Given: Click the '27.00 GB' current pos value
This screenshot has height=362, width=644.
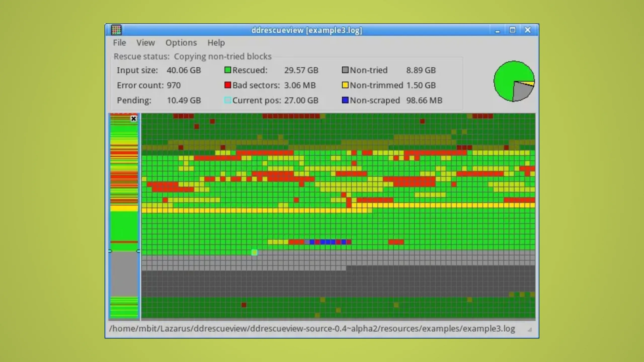Looking at the screenshot, I should point(301,100).
